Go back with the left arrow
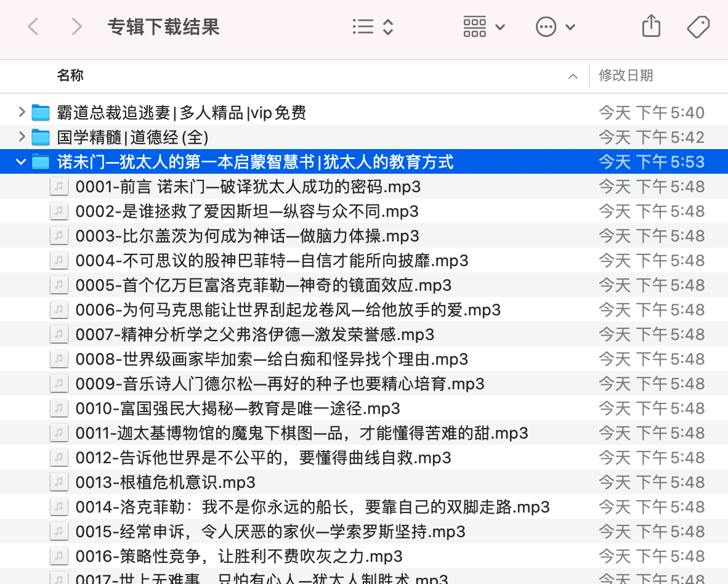 click(33, 27)
